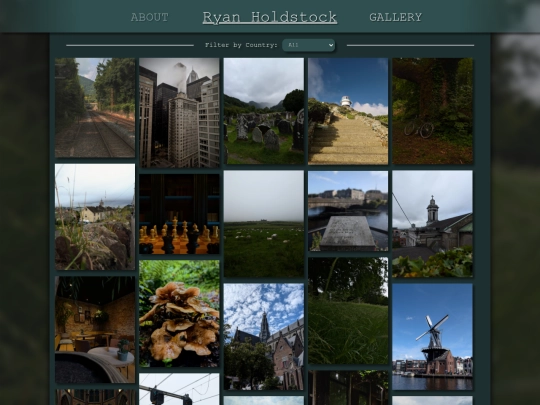View the windmill by canal photo
Viewport: 540px width, 405px height.
coord(433,337)
